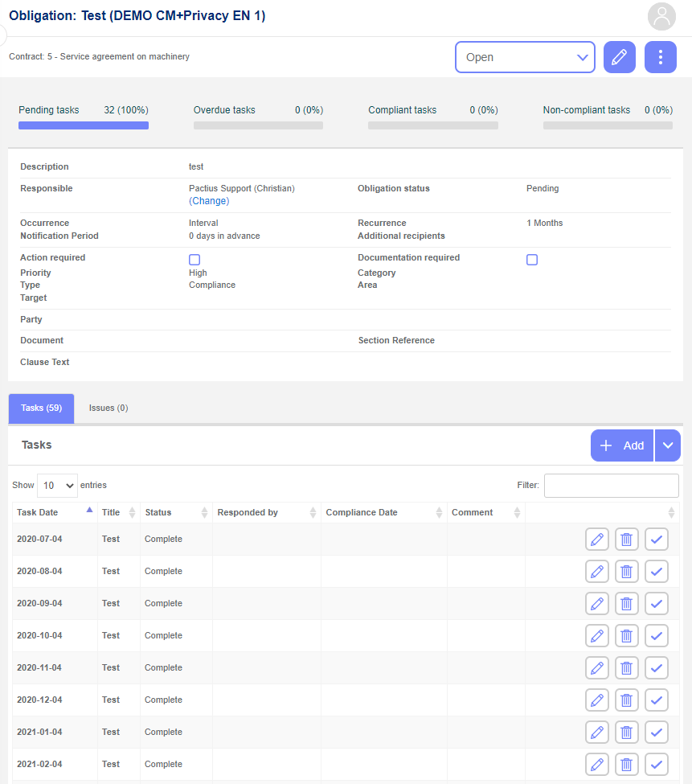
Task: Click the Overdue tasks progress bar
Action: click(x=258, y=125)
